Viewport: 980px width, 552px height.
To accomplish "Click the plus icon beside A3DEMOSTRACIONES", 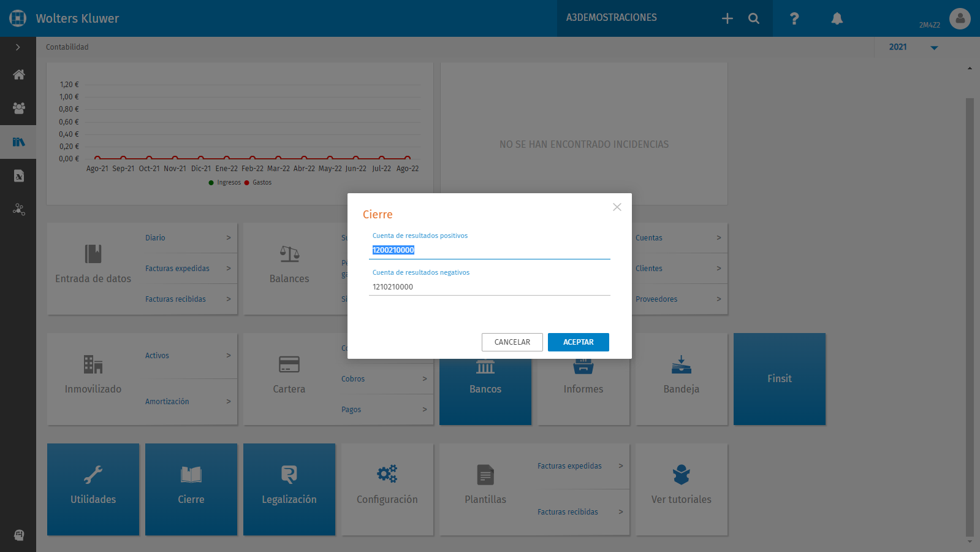I will (727, 18).
